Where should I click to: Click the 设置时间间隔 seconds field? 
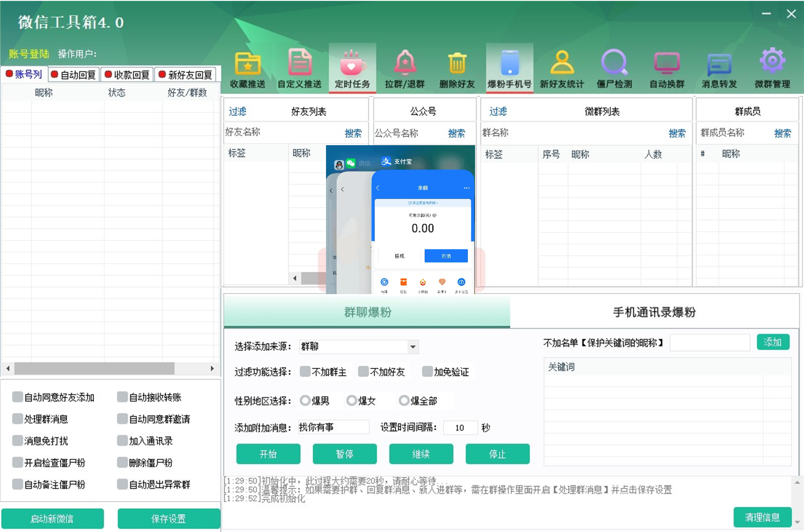tap(461, 427)
